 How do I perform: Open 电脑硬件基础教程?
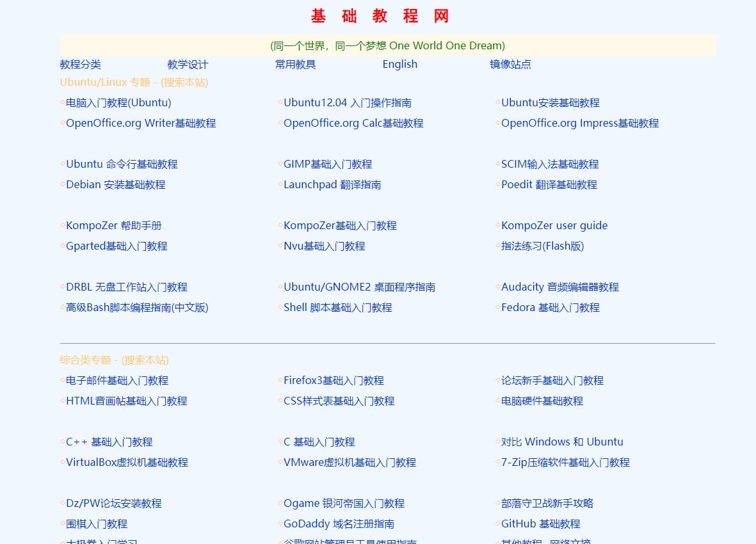tap(542, 401)
